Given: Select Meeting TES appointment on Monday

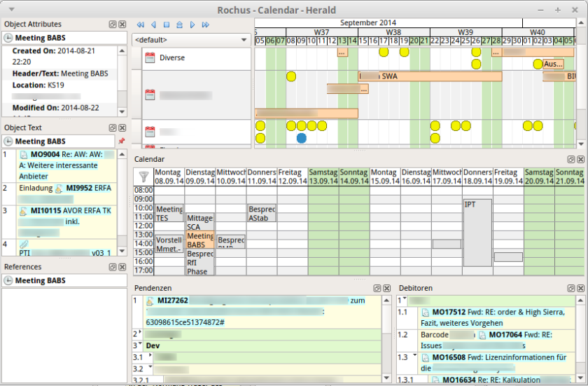Looking at the screenshot, I should click(x=169, y=213).
